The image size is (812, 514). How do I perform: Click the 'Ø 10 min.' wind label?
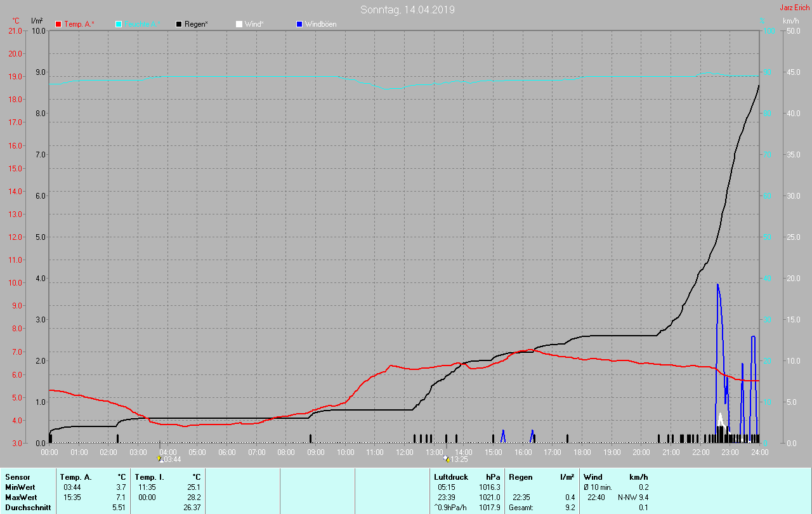598,487
